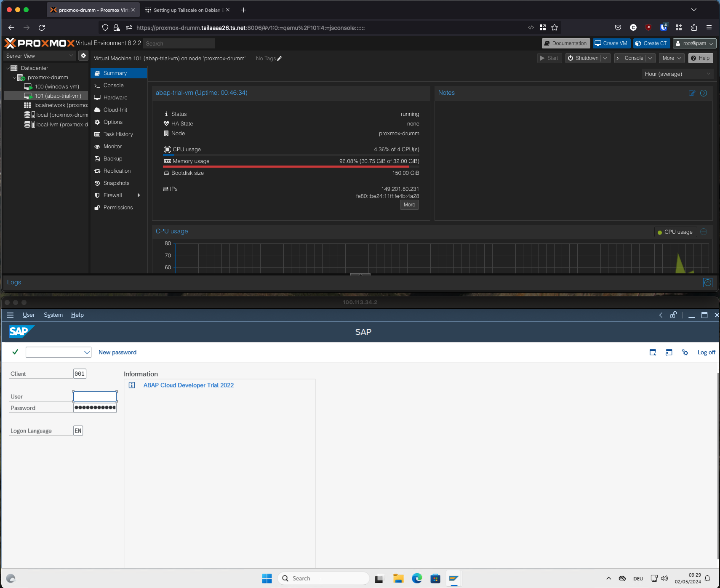Screen dimensions: 720x588
Task: Click the Memory usage progress bar
Action: 291,167
